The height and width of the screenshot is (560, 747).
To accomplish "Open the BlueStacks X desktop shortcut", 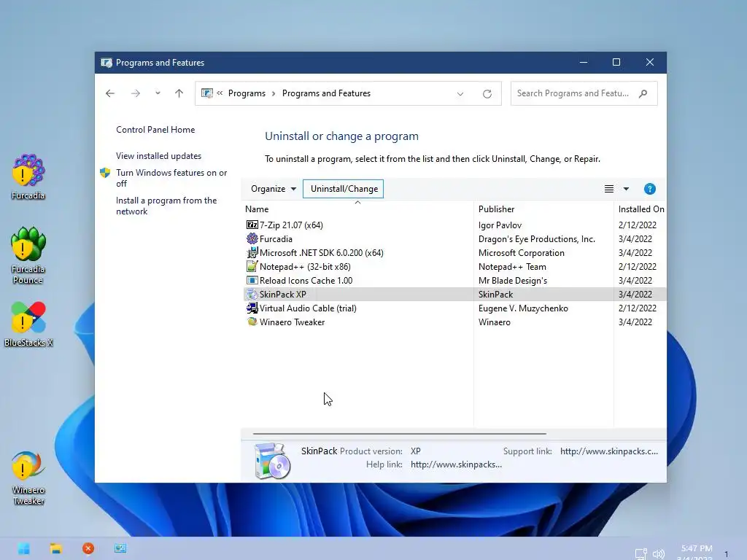I will pyautogui.click(x=28, y=324).
